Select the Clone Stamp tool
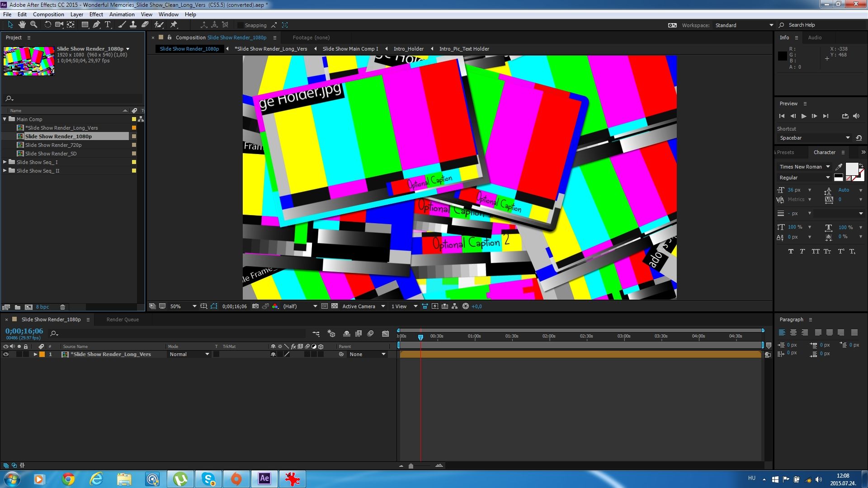Image resolution: width=868 pixels, height=488 pixels. coord(133,25)
